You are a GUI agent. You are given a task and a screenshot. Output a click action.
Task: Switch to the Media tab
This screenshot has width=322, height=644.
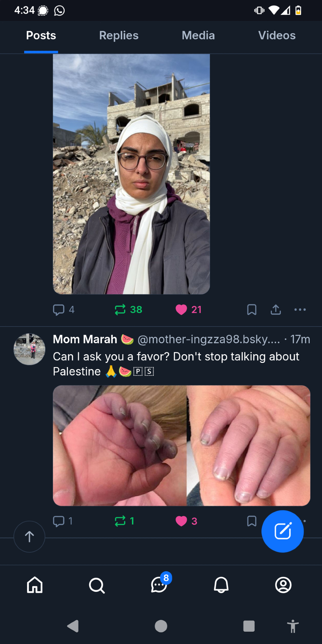[198, 35]
